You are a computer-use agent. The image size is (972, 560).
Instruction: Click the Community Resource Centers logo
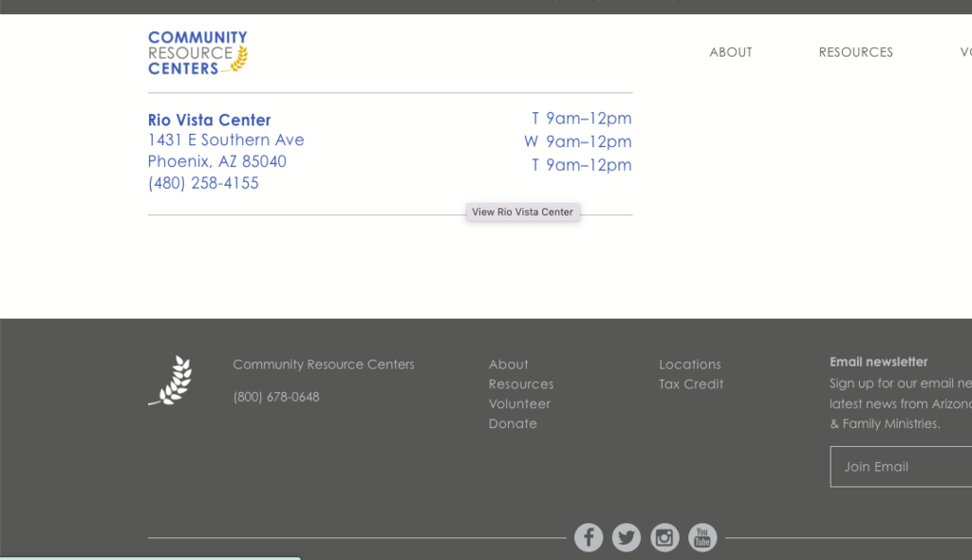[197, 53]
